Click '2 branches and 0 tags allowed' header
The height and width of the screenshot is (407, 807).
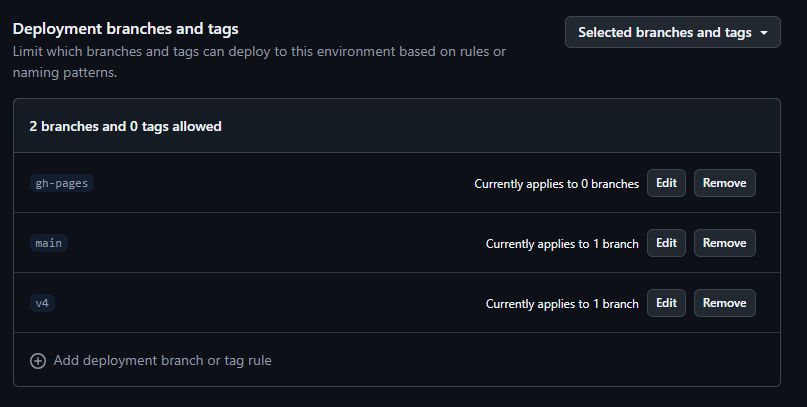[126, 127]
